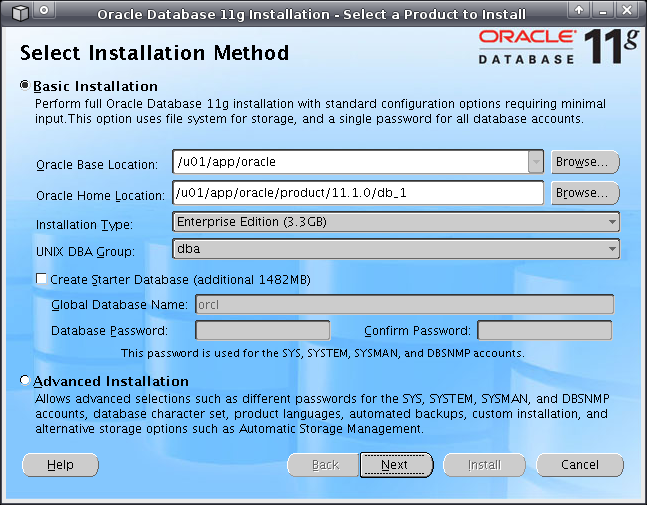The image size is (647, 505).
Task: Click the Help button
Action: tap(60, 465)
